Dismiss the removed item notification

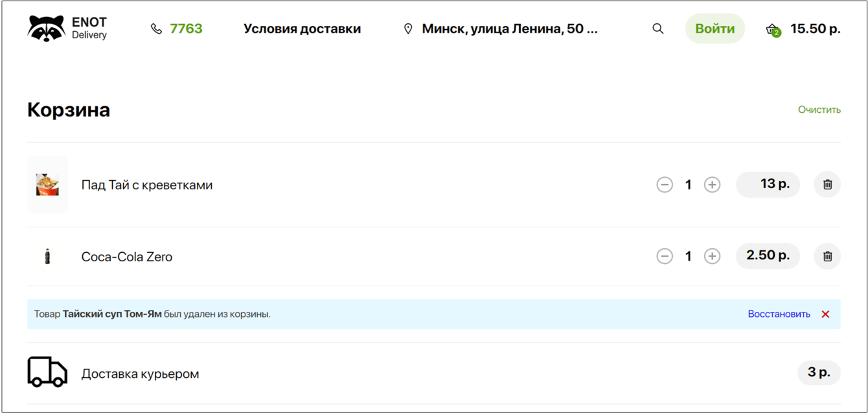[825, 314]
